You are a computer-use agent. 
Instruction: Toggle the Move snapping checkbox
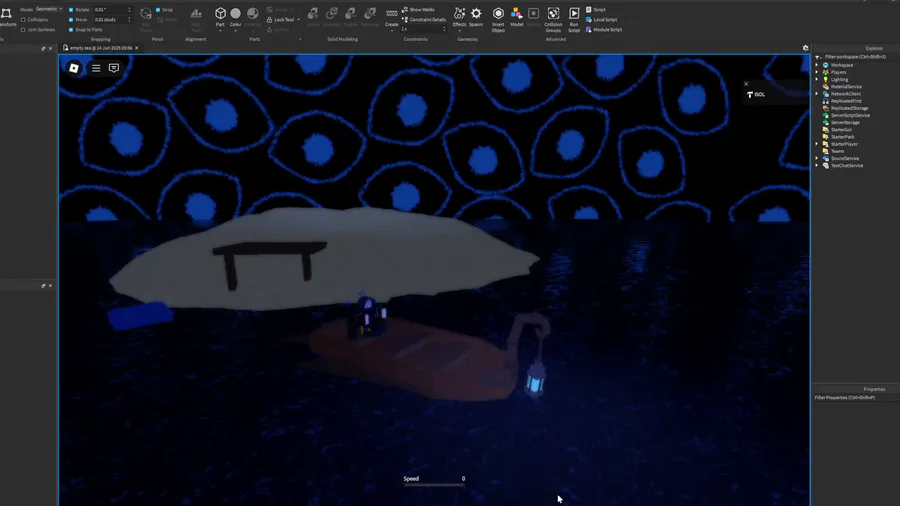tap(71, 20)
